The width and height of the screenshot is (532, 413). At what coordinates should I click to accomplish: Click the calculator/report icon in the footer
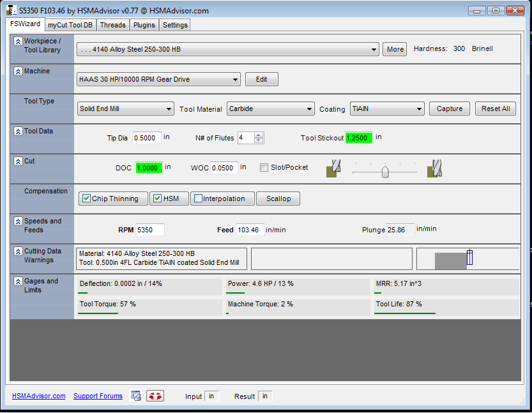[136, 396]
